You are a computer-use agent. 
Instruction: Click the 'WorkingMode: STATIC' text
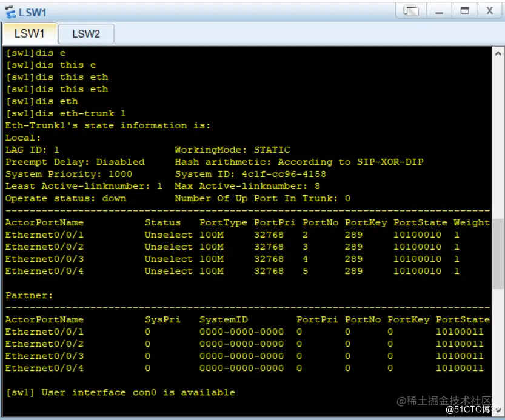(x=232, y=150)
